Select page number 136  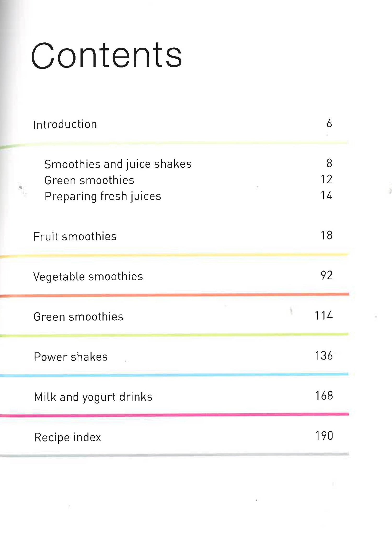tap(324, 356)
